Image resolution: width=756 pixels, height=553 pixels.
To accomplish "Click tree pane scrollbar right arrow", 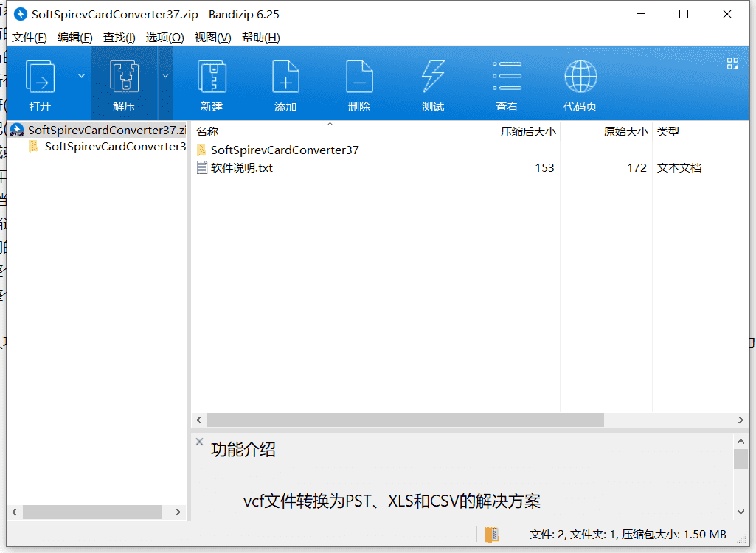I will pyautogui.click(x=178, y=512).
